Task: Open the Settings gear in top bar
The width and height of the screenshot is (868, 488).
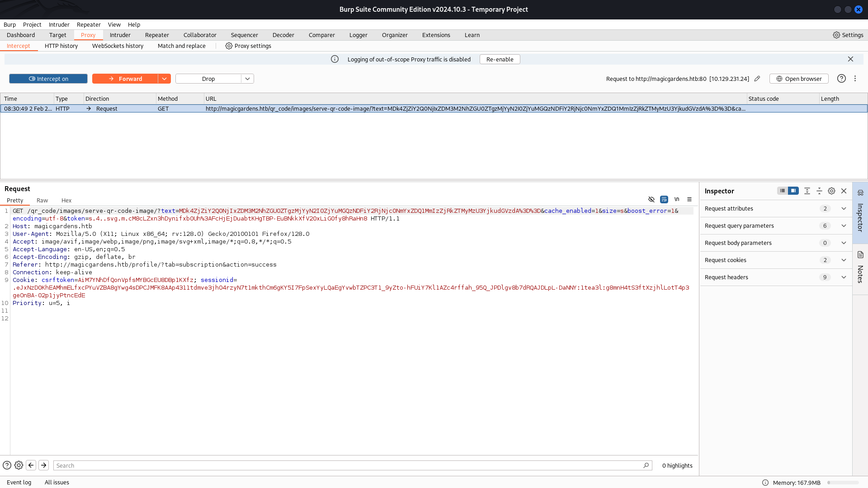Action: [848, 35]
